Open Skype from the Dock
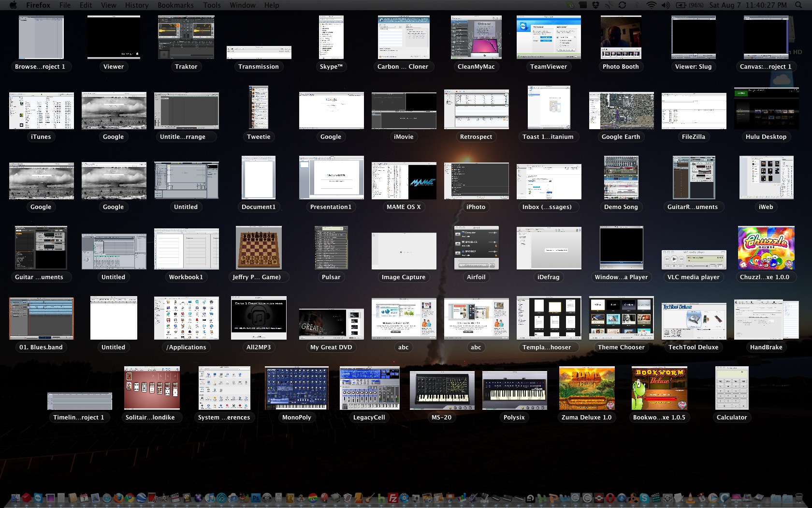 [644, 497]
